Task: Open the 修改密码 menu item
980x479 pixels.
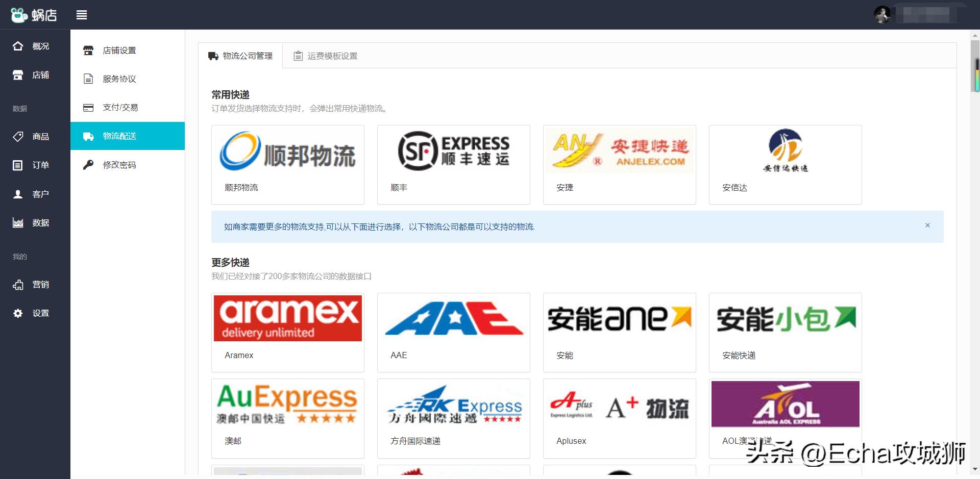Action: [x=118, y=165]
